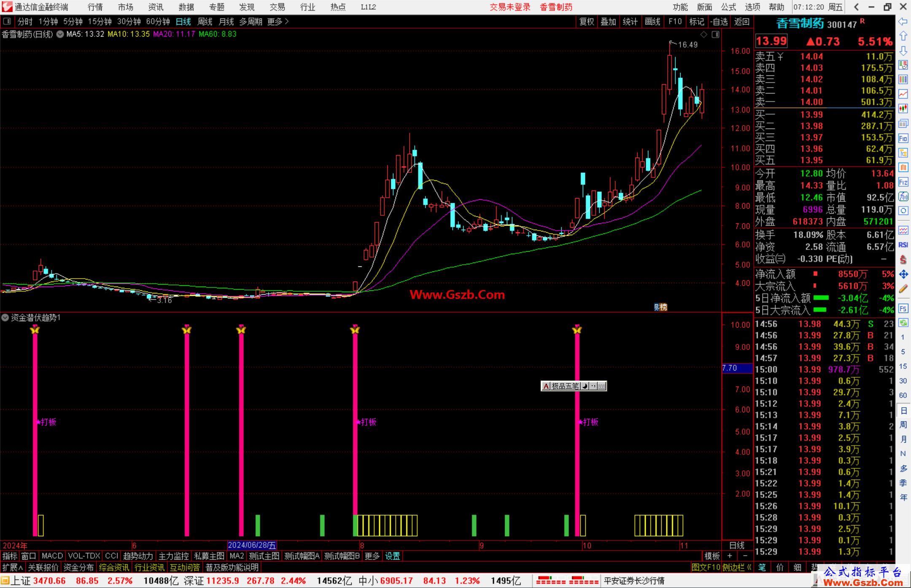The width and height of the screenshot is (911, 588).
Task: Click the 2024/06/28/五 date marker
Action: [x=252, y=545]
